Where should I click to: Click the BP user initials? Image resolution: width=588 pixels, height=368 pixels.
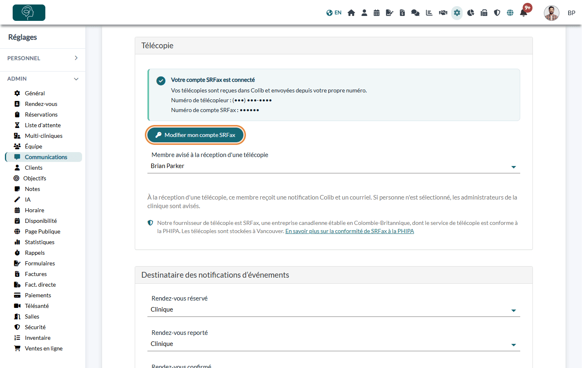[x=571, y=13]
